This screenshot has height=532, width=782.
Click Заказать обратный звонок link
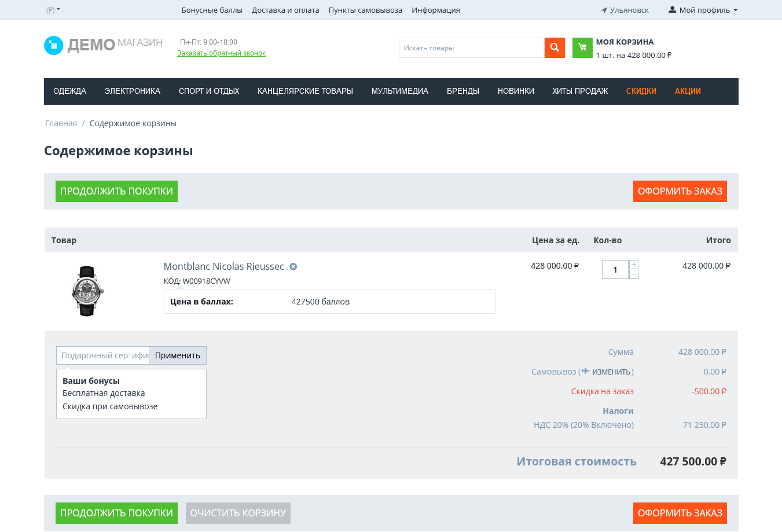pyautogui.click(x=221, y=53)
